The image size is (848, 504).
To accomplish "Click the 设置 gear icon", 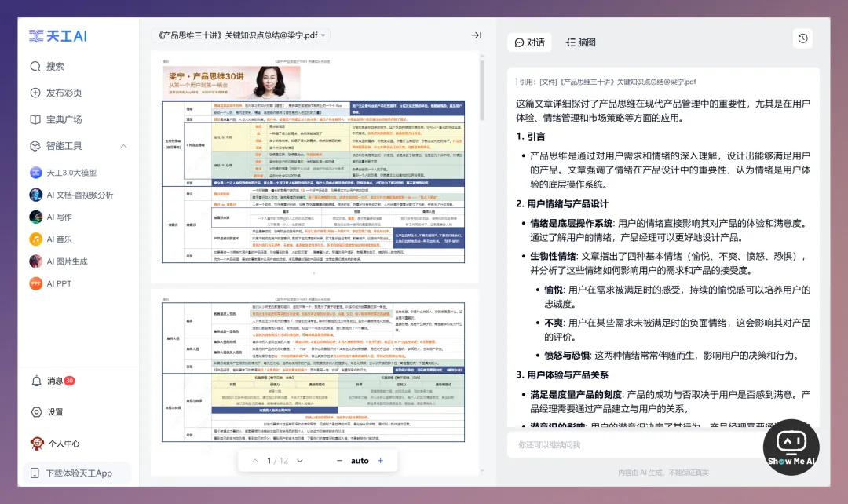I will pos(36,412).
